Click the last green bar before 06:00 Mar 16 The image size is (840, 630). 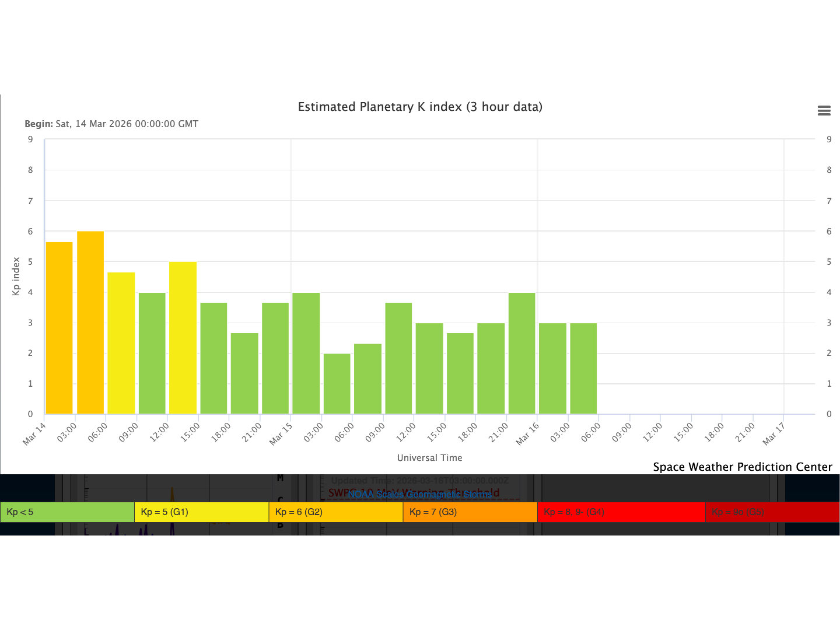583,369
